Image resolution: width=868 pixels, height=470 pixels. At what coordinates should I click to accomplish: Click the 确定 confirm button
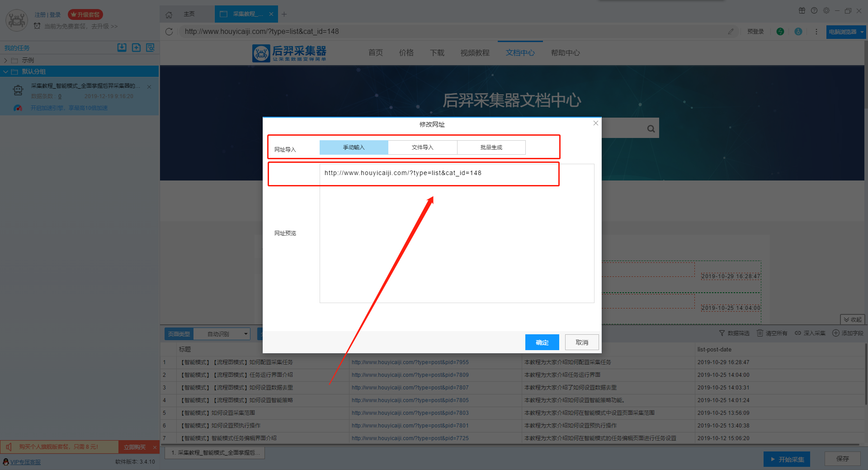(x=542, y=342)
